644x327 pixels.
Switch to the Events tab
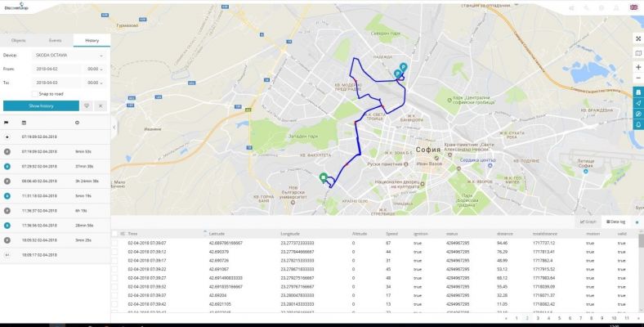55,40
